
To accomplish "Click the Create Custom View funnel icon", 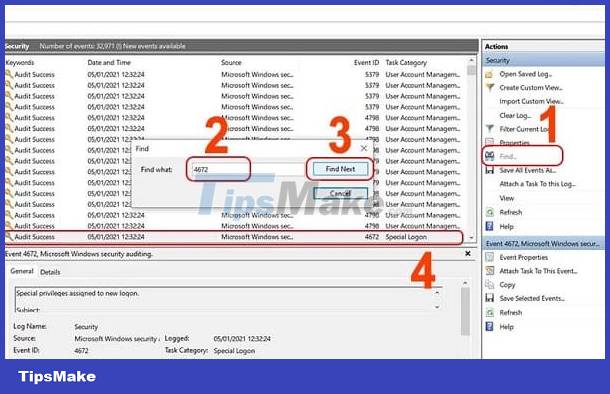I will [x=490, y=88].
